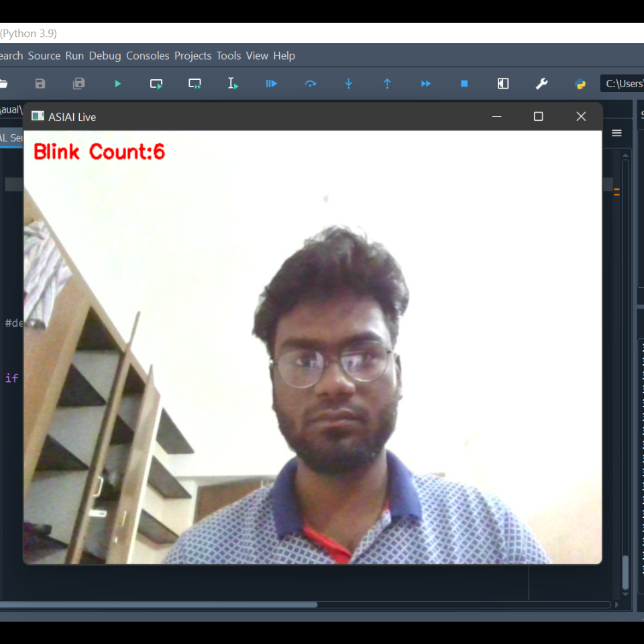Maximize the current pane via toolbar icon
Image resolution: width=644 pixels, height=644 pixels.
point(503,84)
